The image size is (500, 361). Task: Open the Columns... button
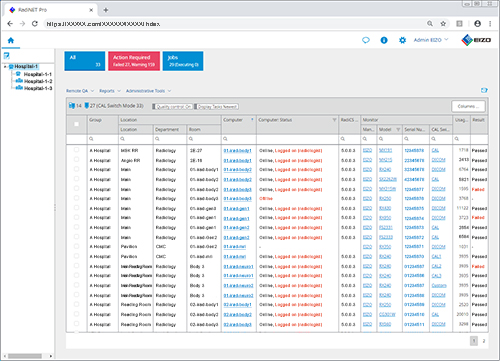[x=468, y=106]
